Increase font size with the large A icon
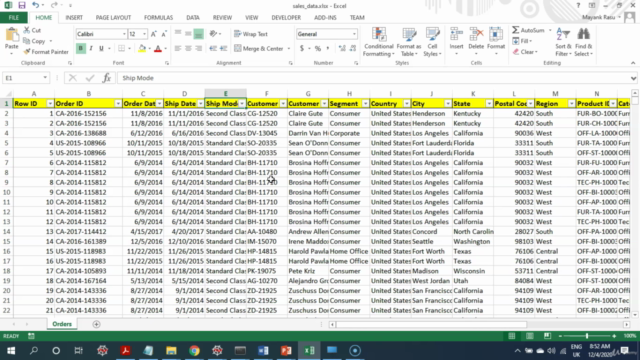 point(153,34)
